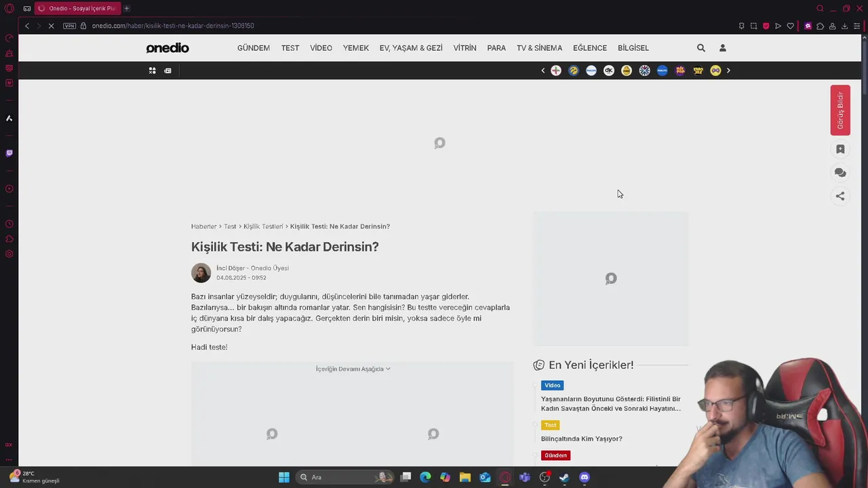Open the extensions cube icon

[820, 26]
